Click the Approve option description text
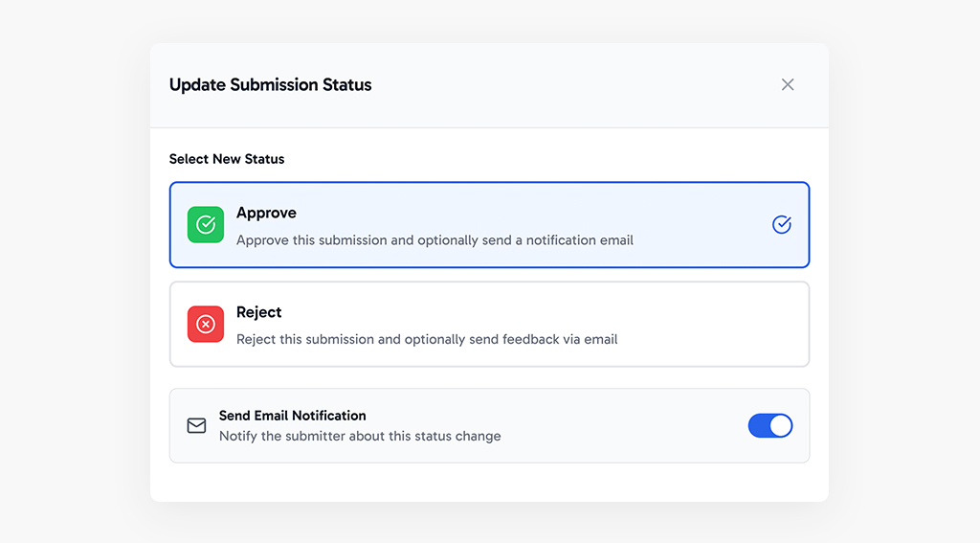Image resolution: width=980 pixels, height=543 pixels. click(x=434, y=240)
